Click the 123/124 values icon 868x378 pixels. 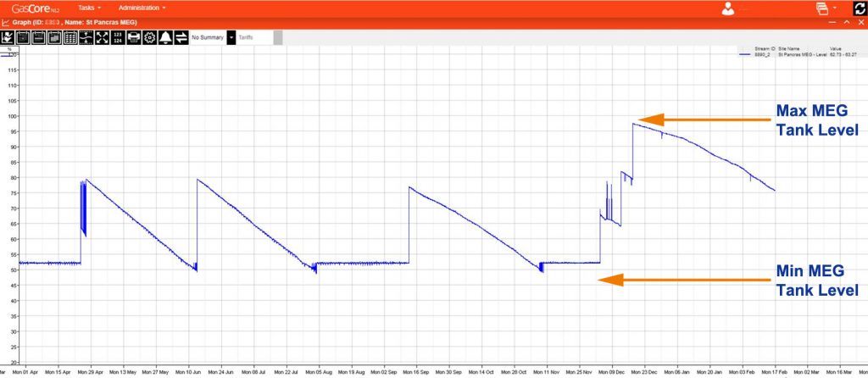pyautogui.click(x=118, y=37)
